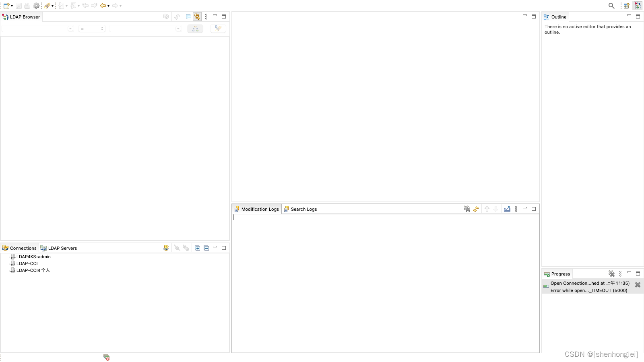This screenshot has width=644, height=362.
Task: Click inside the Modification Logs text area
Action: (x=386, y=283)
